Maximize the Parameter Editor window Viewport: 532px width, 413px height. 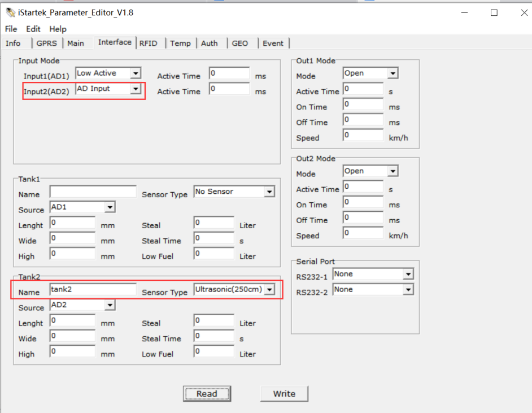point(494,12)
